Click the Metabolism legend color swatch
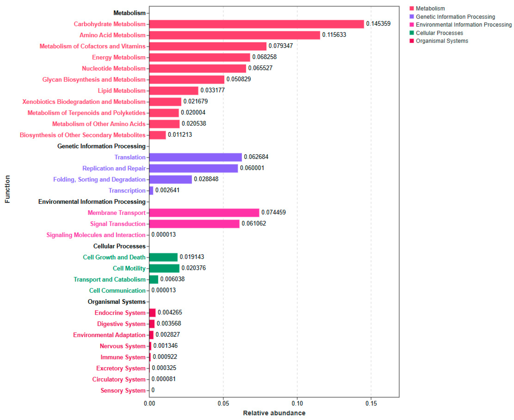 (411, 9)
